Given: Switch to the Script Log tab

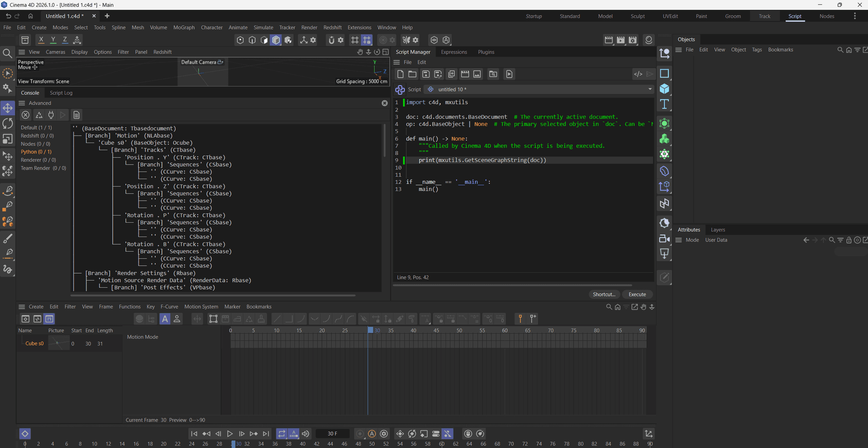Looking at the screenshot, I should (61, 93).
